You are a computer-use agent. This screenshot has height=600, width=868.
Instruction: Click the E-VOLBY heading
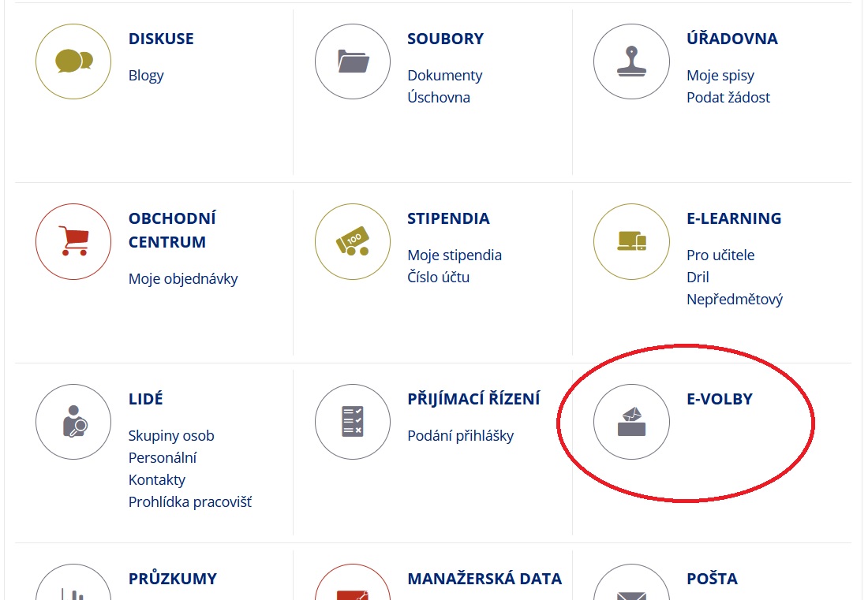point(719,399)
